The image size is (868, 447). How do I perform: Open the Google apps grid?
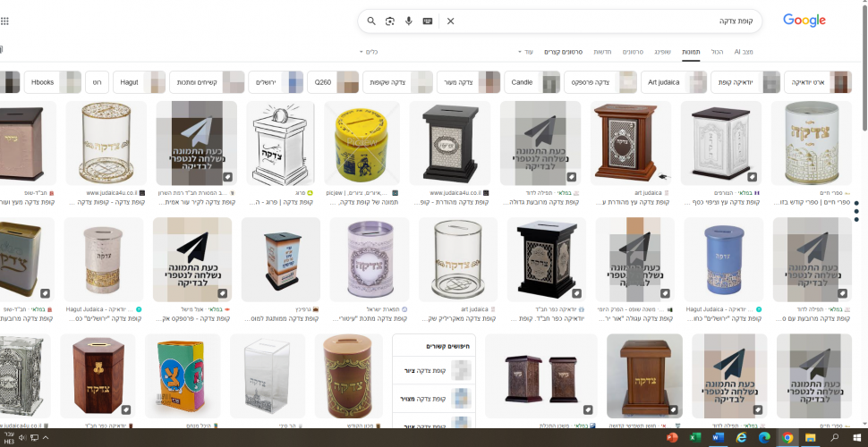click(x=5, y=21)
